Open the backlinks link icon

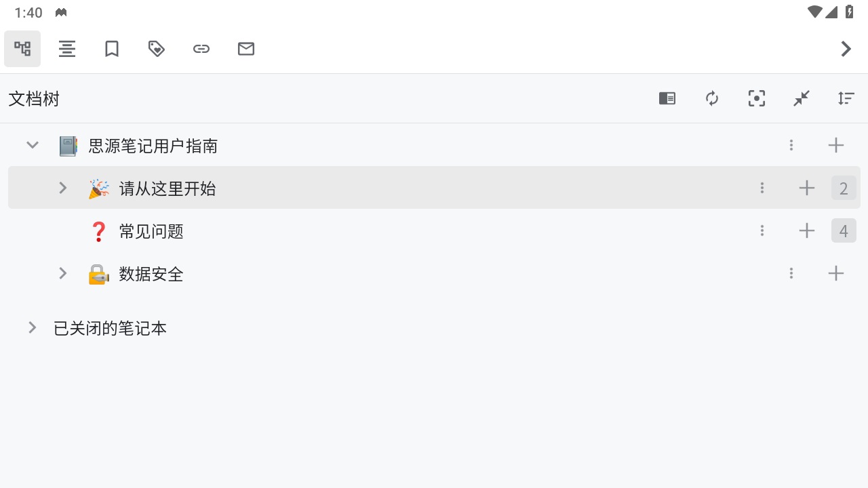click(201, 49)
